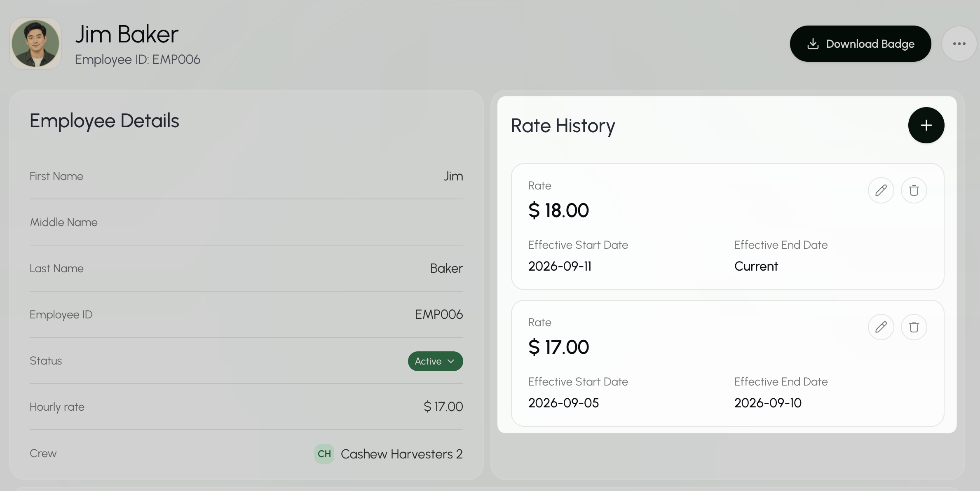The height and width of the screenshot is (491, 980).
Task: Click the 2026-09-11 effective start date
Action: [x=560, y=266]
